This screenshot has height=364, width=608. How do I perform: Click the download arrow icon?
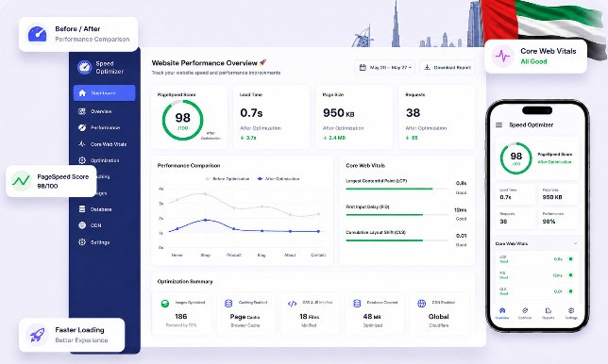tap(427, 67)
